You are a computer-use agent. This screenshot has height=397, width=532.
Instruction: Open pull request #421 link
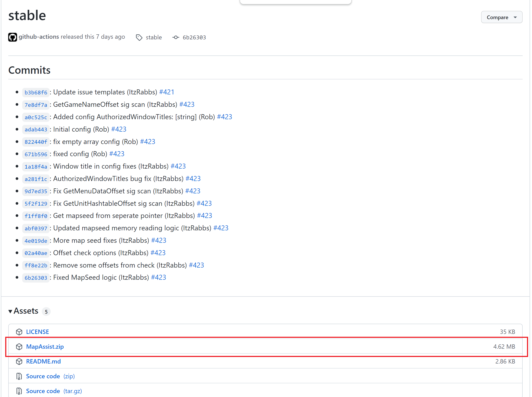coord(167,92)
